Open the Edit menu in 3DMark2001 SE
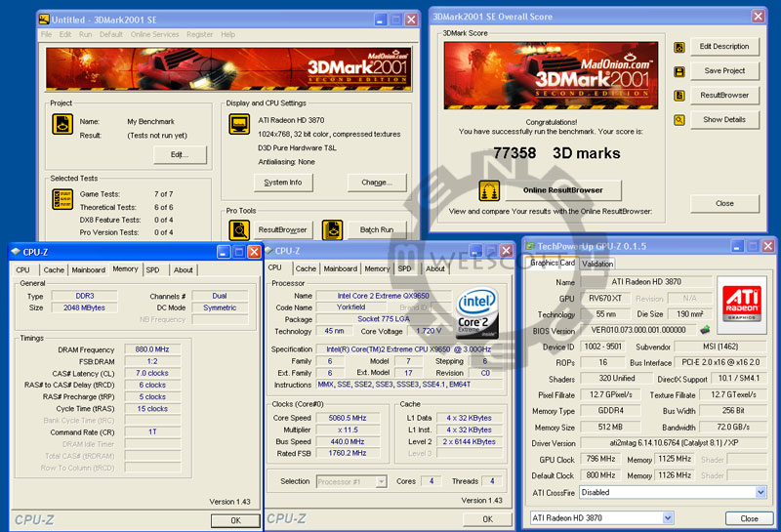Image resolution: width=781 pixels, height=532 pixels. (65, 34)
